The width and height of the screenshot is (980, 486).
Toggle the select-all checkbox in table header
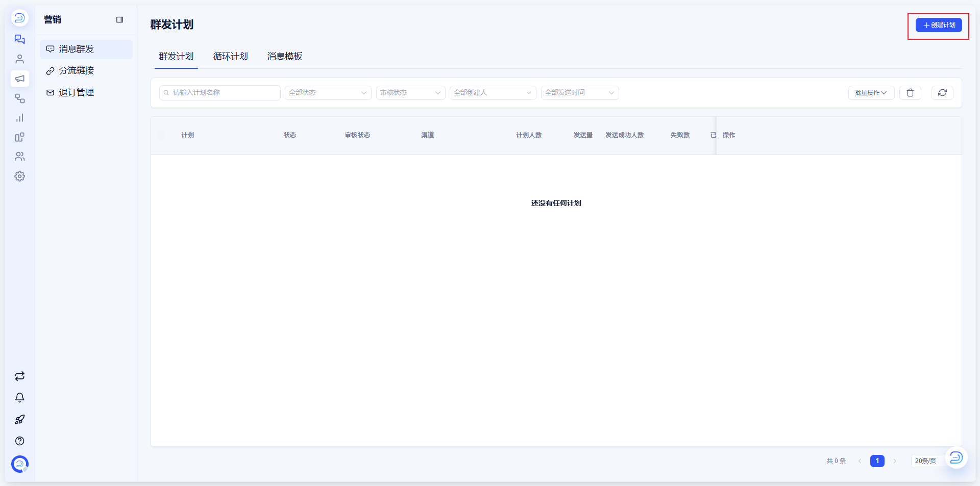(x=162, y=135)
